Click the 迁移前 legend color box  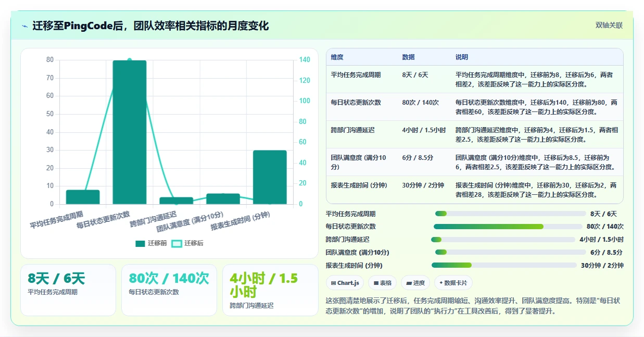click(x=140, y=243)
